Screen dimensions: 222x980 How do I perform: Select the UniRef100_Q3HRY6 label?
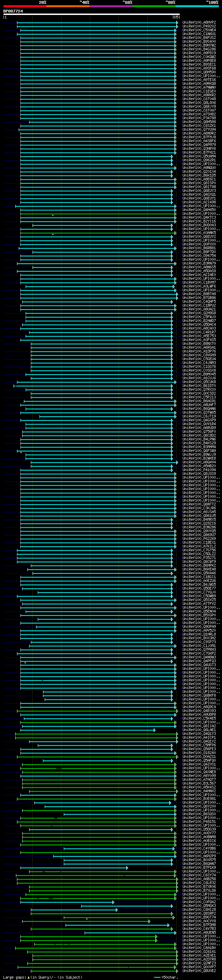click(x=199, y=148)
